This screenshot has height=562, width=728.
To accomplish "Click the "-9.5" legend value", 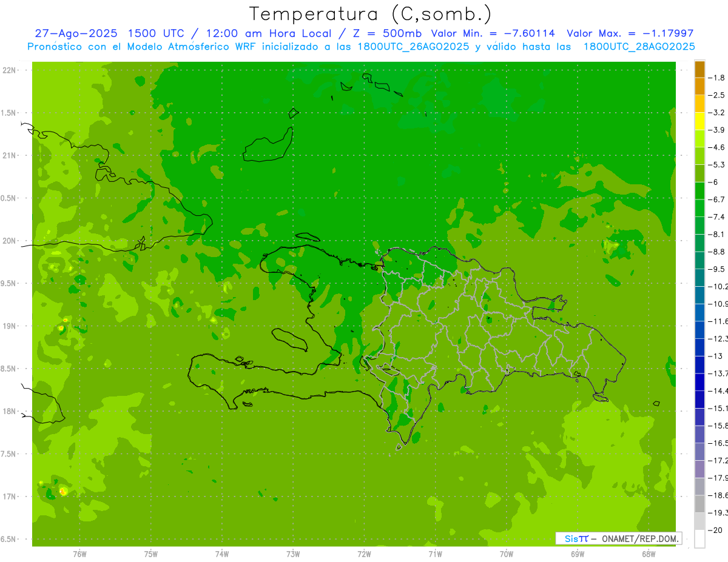I will pos(716,269).
